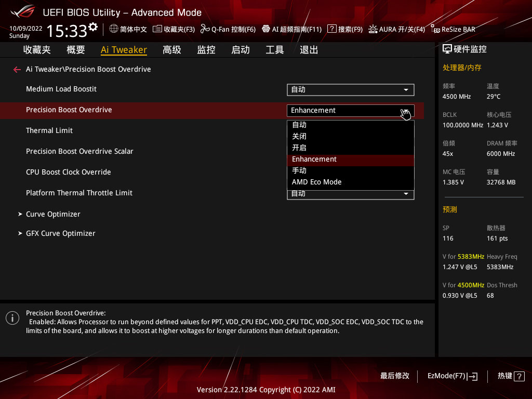
Task: Open the 退出 tab
Action: (309, 50)
